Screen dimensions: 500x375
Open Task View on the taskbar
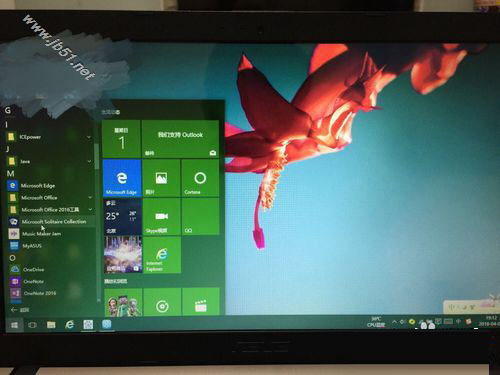tap(32, 325)
